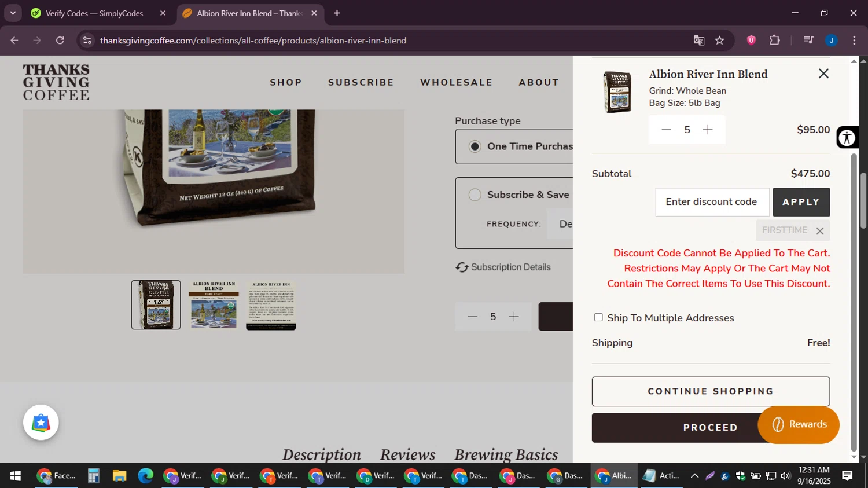Open the media control icon
The height and width of the screenshot is (488, 868).
point(808,41)
